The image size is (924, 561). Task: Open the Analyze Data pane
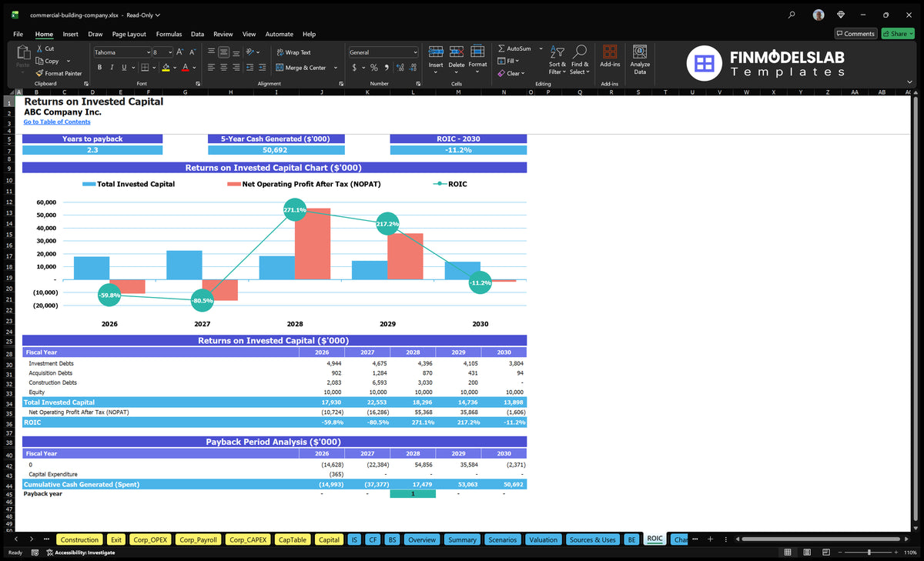640,58
